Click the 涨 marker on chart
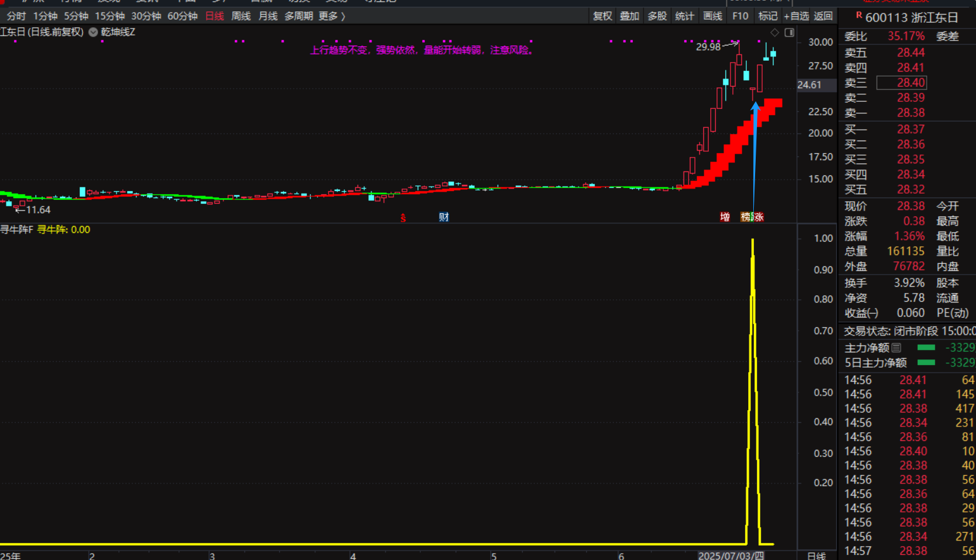This screenshot has height=560, width=976. (x=758, y=217)
